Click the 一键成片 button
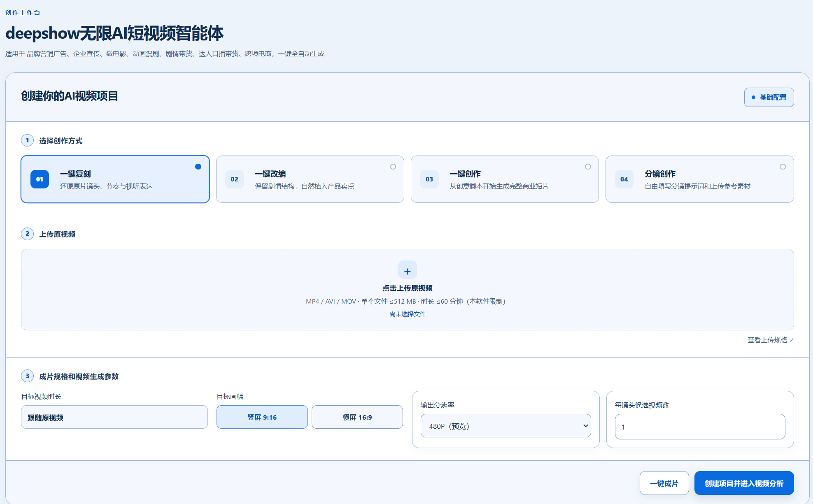This screenshot has width=813, height=504. [x=664, y=483]
